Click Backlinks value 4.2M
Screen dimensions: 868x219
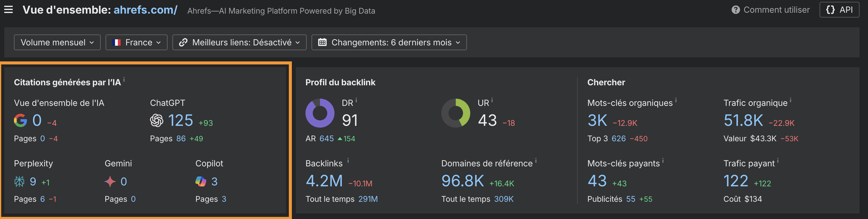(x=324, y=181)
